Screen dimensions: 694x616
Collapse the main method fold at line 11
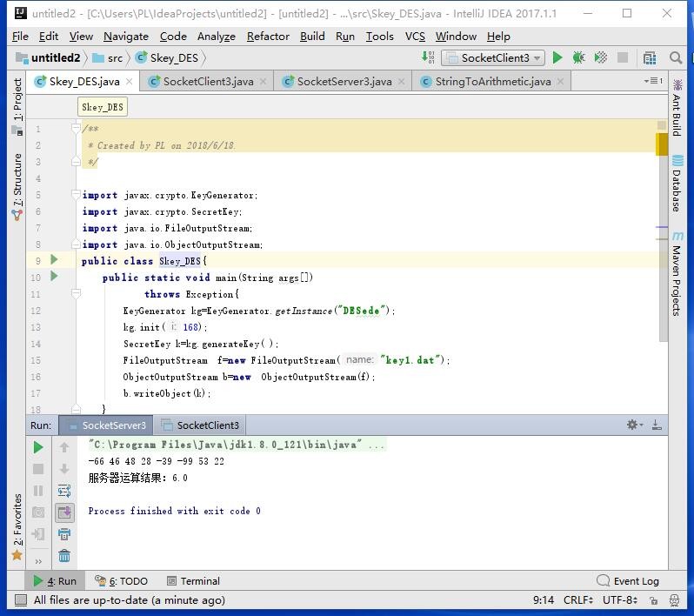pyautogui.click(x=76, y=293)
